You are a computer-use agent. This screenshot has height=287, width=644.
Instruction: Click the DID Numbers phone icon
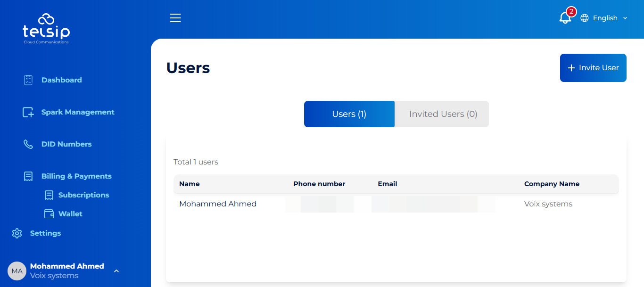coord(28,144)
